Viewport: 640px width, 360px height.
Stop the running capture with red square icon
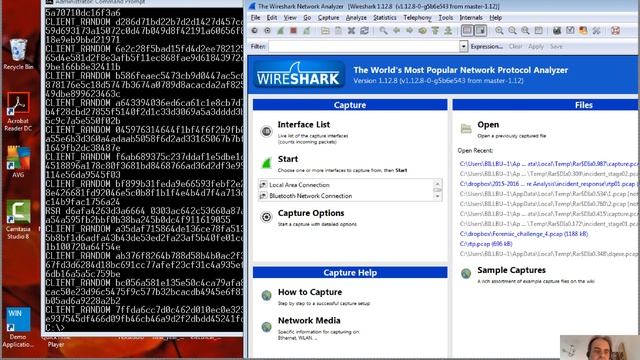[x=293, y=31]
